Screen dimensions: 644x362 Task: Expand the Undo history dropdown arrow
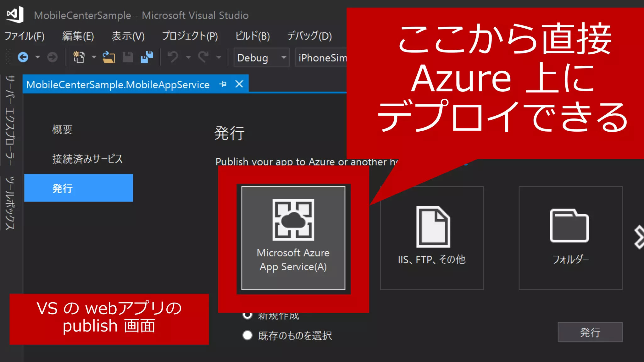pyautogui.click(x=188, y=58)
